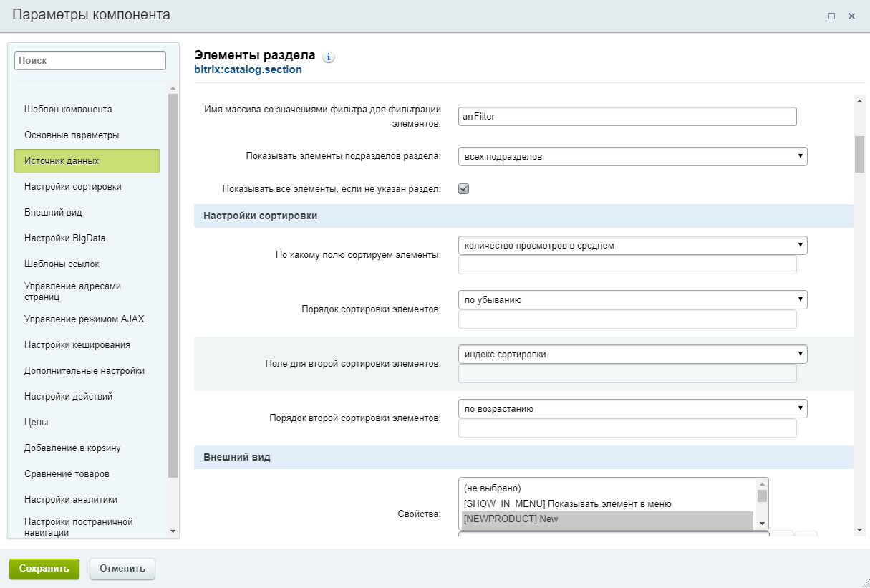Click the main panel vertical scrollbar thumb
The image size is (870, 588).
click(859, 154)
